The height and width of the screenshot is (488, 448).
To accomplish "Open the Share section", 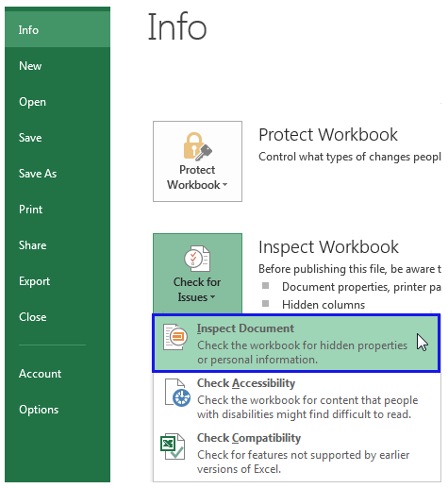I will coord(58,245).
